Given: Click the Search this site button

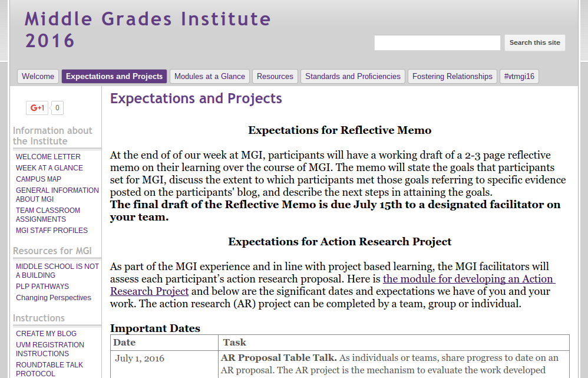Looking at the screenshot, I should [535, 42].
